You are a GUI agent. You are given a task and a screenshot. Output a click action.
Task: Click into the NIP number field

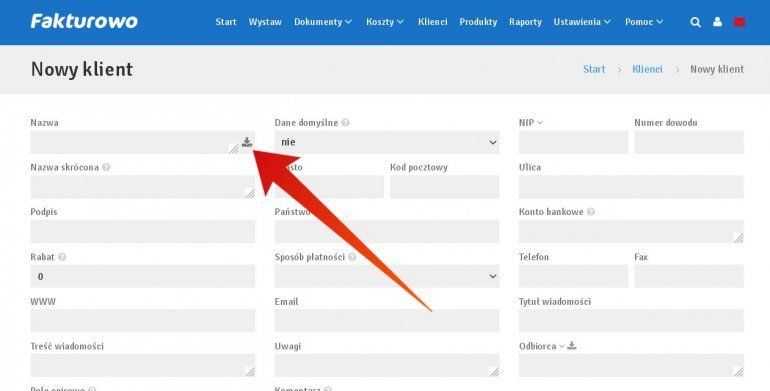click(x=574, y=142)
